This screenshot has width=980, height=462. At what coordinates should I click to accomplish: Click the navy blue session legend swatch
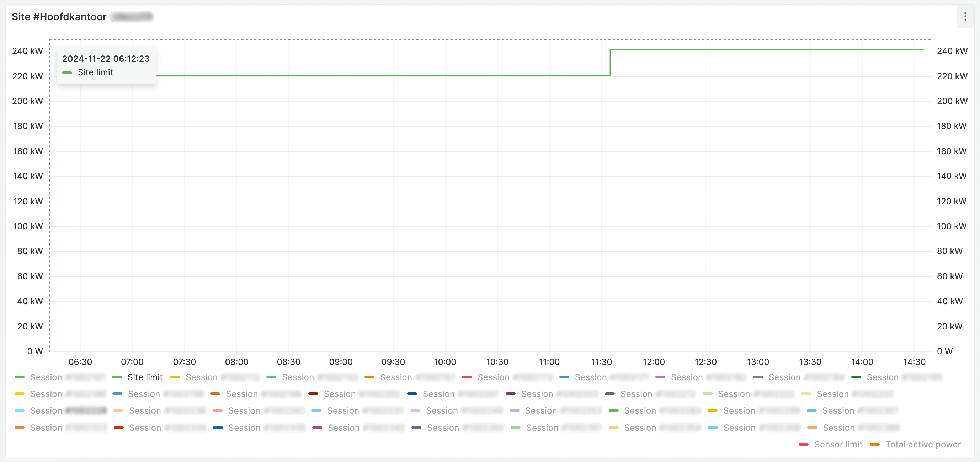[412, 394]
